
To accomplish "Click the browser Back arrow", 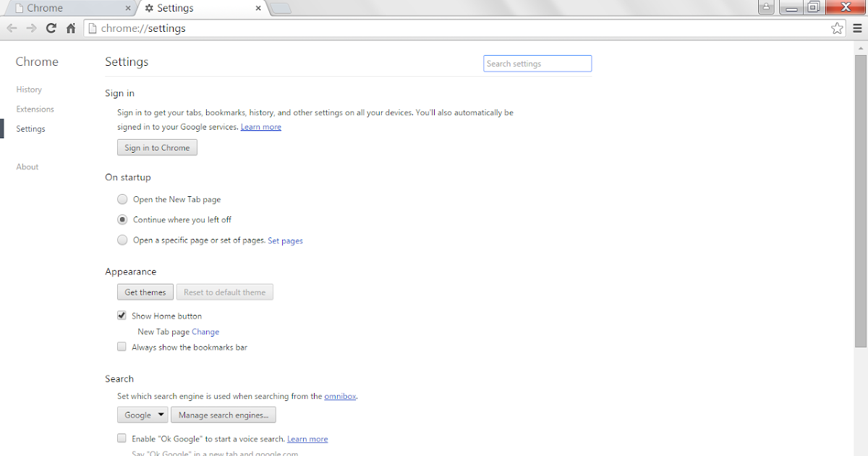I will tap(12, 28).
